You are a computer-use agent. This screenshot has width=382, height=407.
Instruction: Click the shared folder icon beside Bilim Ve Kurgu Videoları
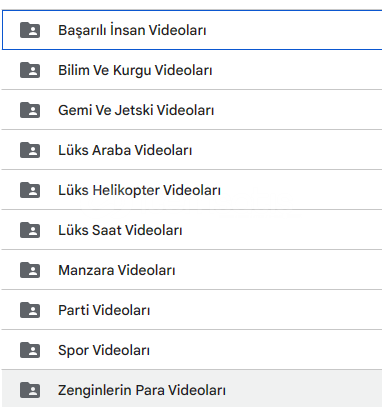(30, 70)
